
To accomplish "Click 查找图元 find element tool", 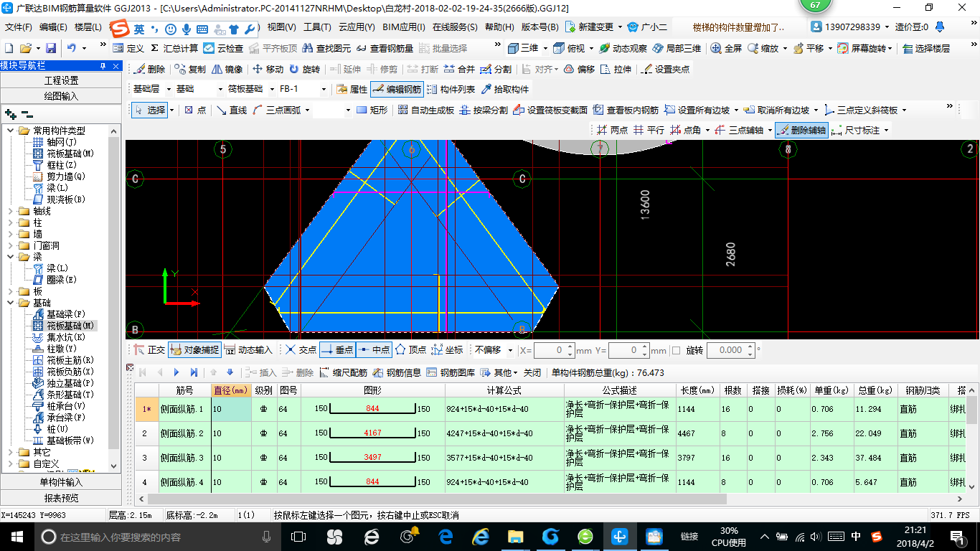I will click(327, 48).
